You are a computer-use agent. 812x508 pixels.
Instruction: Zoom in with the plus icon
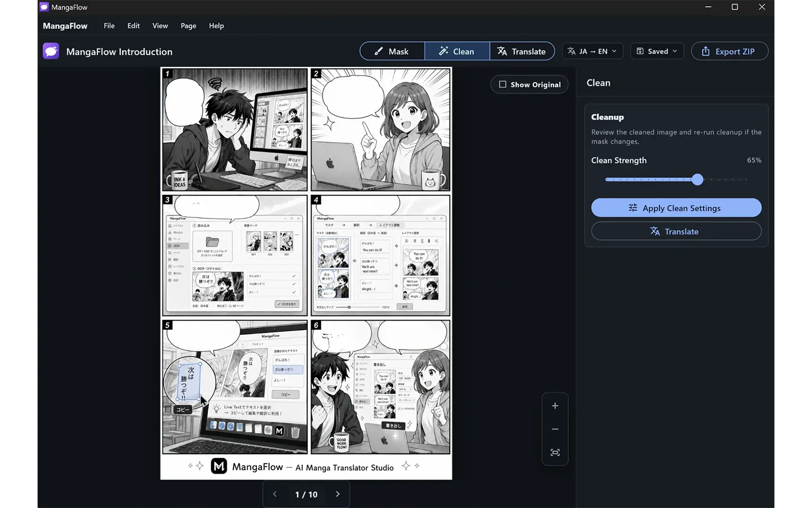(x=555, y=406)
